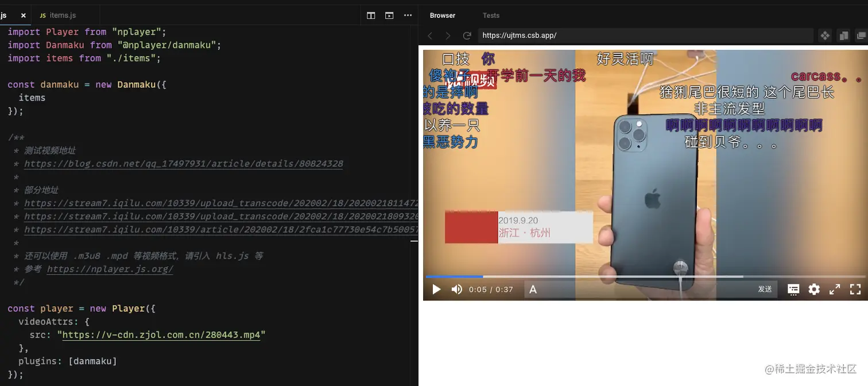Open danmaku text style settings (A icon)
Image resolution: width=868 pixels, height=386 pixels.
click(533, 289)
